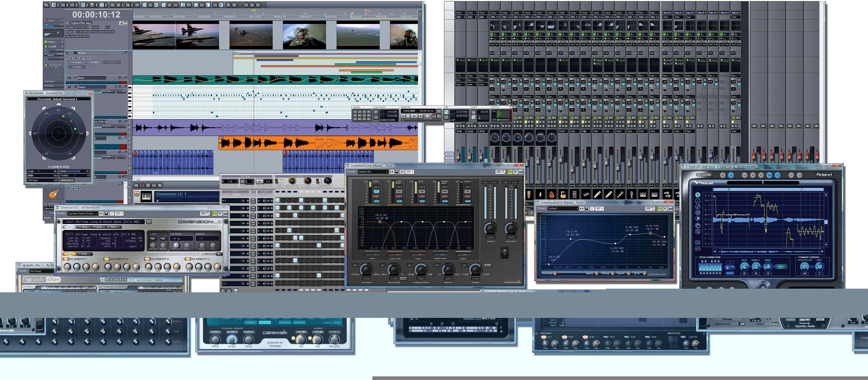
Task: Click the acoustic guitar channel icon in mixer
Action: [552, 194]
